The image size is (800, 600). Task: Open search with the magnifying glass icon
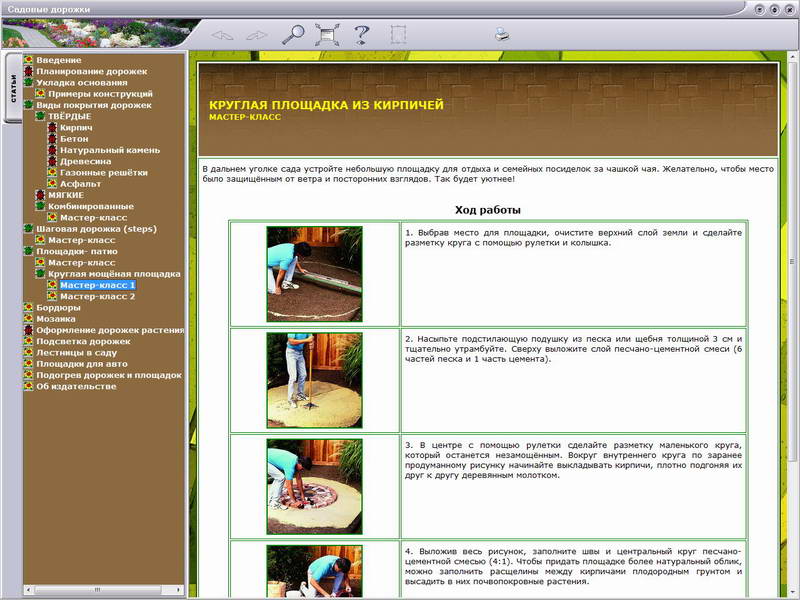pos(293,34)
